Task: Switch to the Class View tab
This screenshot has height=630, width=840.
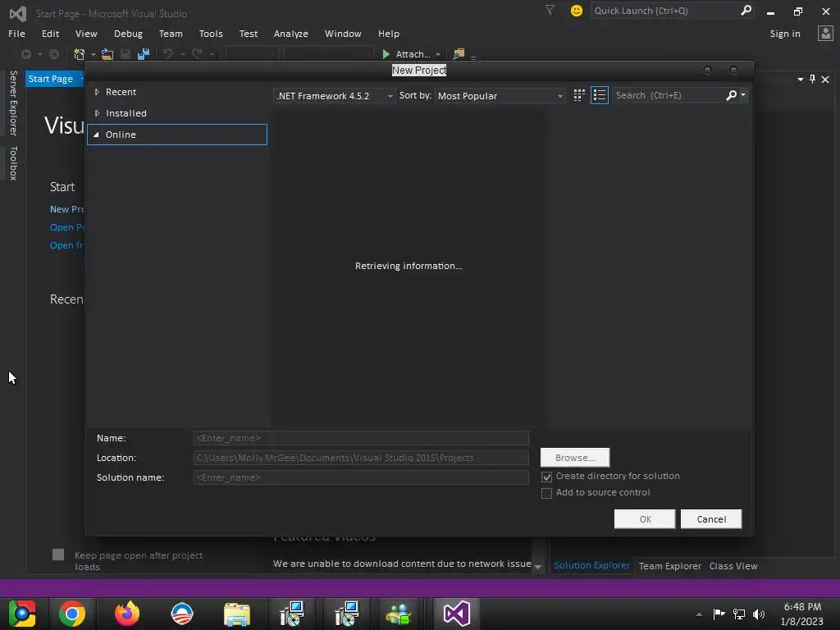Action: click(733, 566)
